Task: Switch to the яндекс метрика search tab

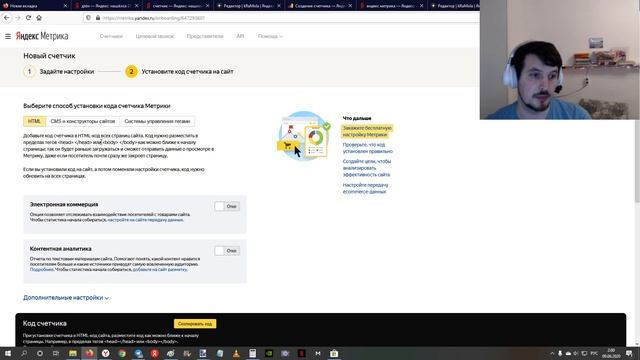Action: click(x=390, y=6)
